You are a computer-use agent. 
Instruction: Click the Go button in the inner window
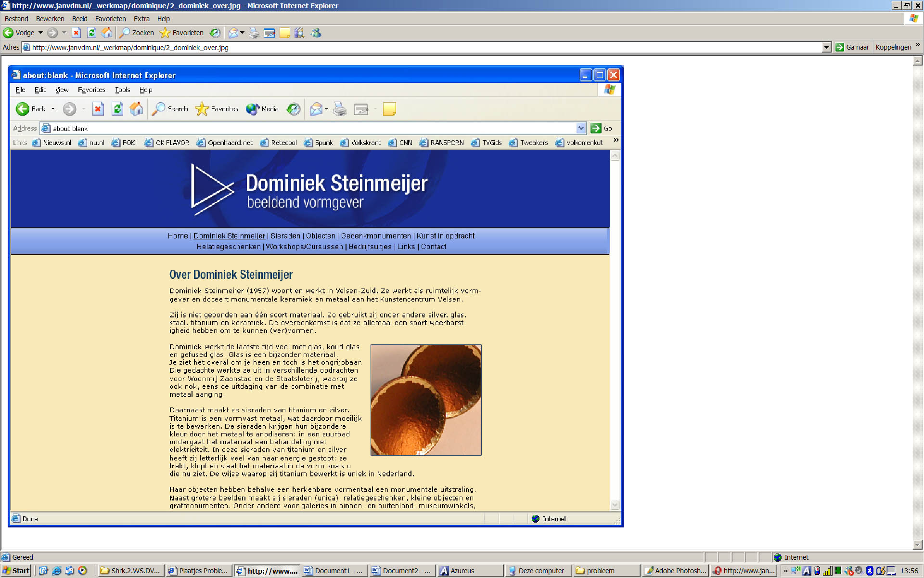pos(602,128)
